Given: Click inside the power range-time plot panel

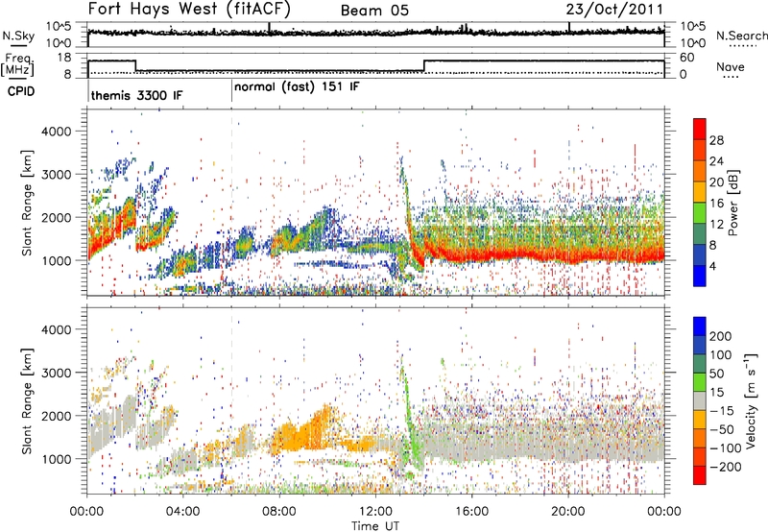Looking at the screenshot, I should 375,203.
